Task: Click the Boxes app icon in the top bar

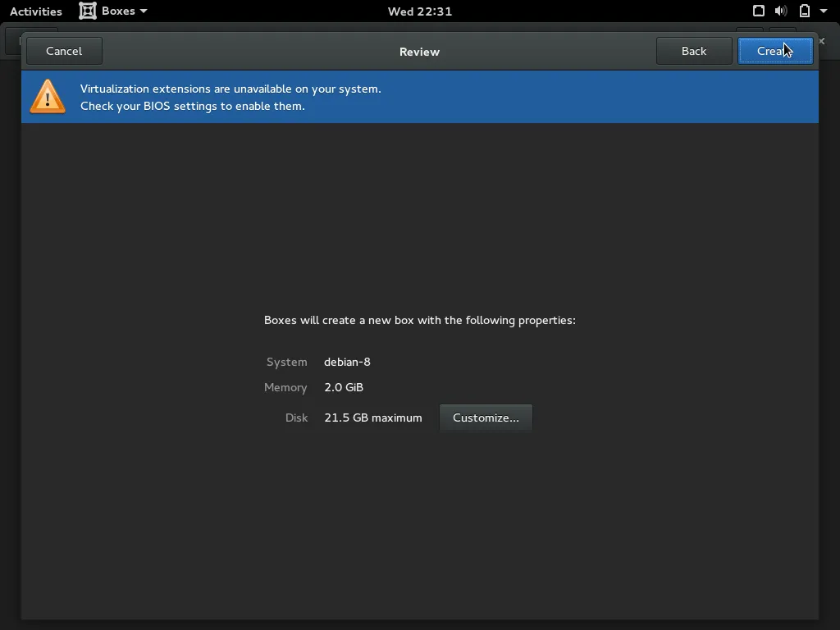Action: click(x=87, y=11)
